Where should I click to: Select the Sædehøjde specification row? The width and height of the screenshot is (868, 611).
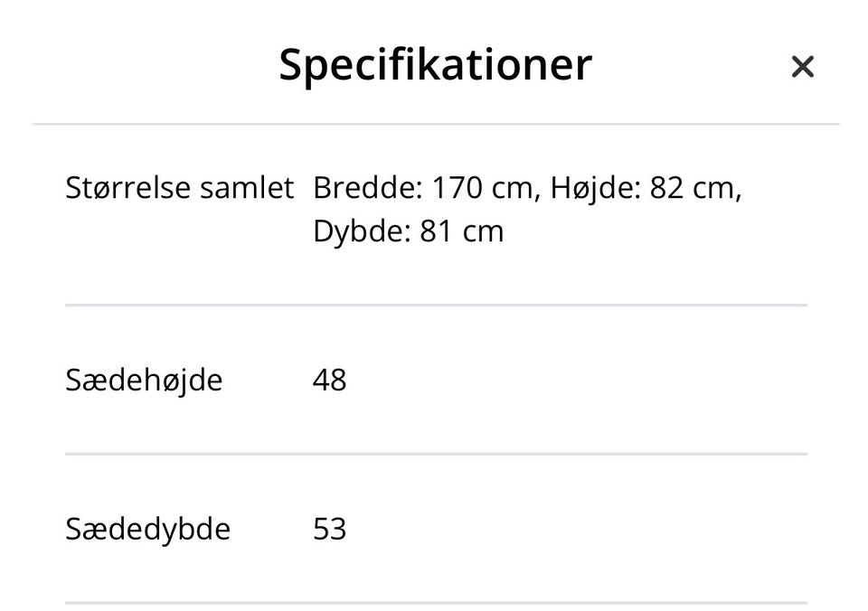point(271,380)
